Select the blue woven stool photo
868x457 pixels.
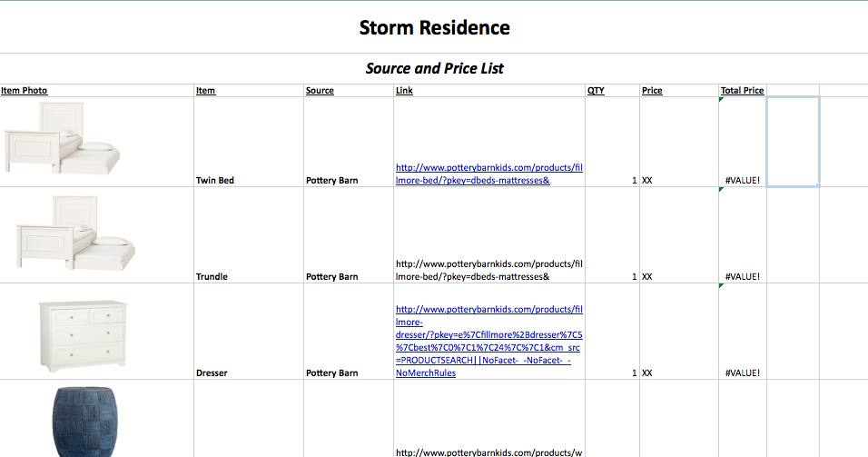84,422
